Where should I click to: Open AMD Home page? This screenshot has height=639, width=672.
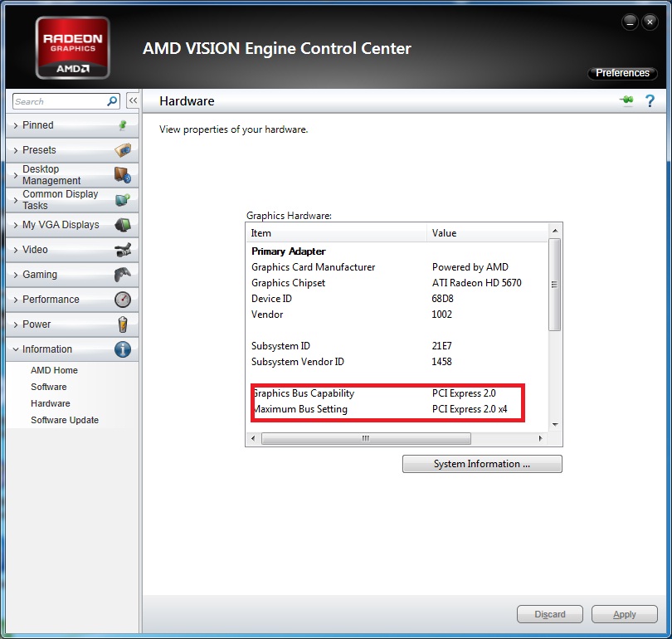pos(54,370)
